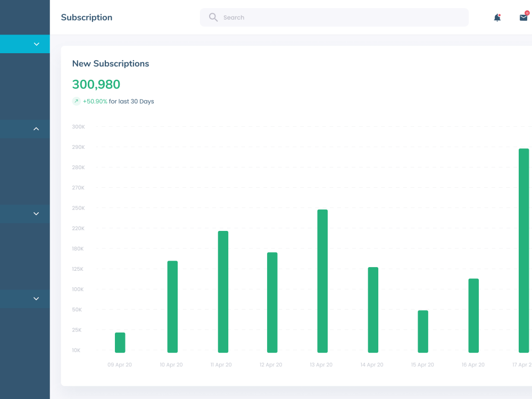Select the 14 Apr 20 bar
532x399 pixels.
click(373, 310)
